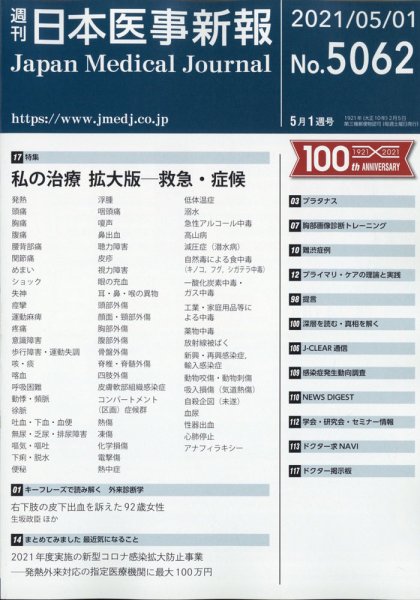Click the topic "無尿・乏尿・排尿障害"
420x600 pixels.
click(x=49, y=434)
